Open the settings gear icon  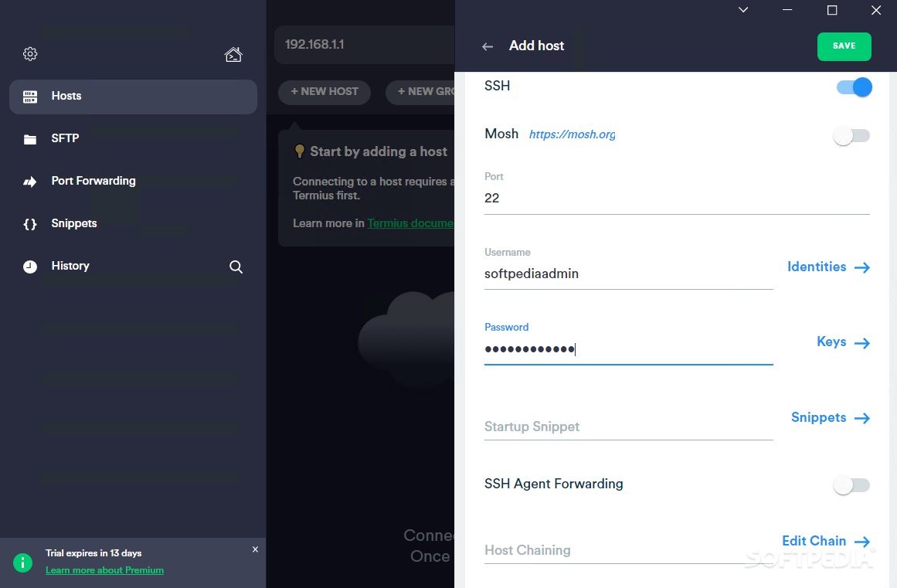[30, 54]
